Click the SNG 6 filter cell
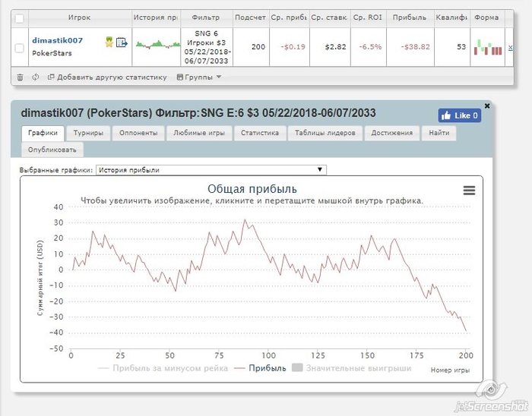Screen dimensions: 532x416 (207, 47)
